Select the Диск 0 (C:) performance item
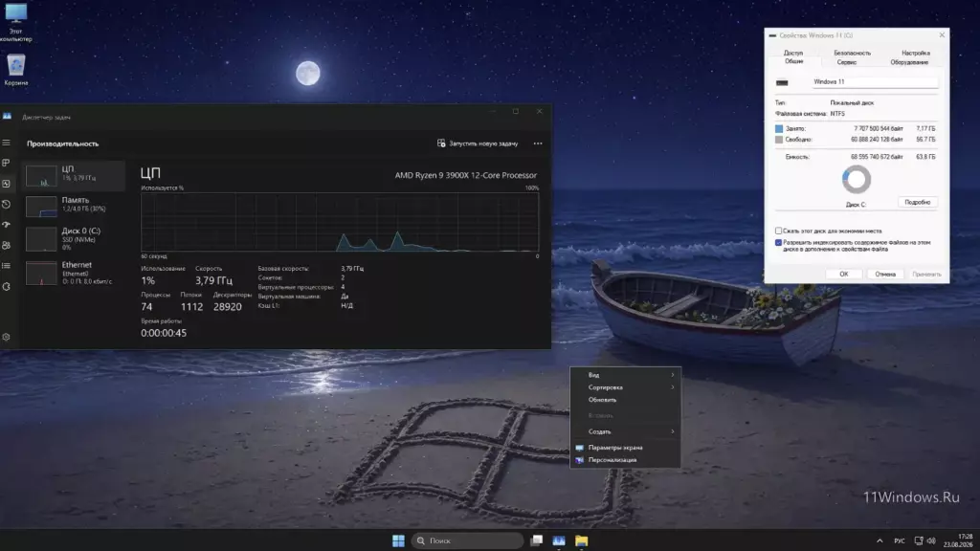 pos(74,238)
